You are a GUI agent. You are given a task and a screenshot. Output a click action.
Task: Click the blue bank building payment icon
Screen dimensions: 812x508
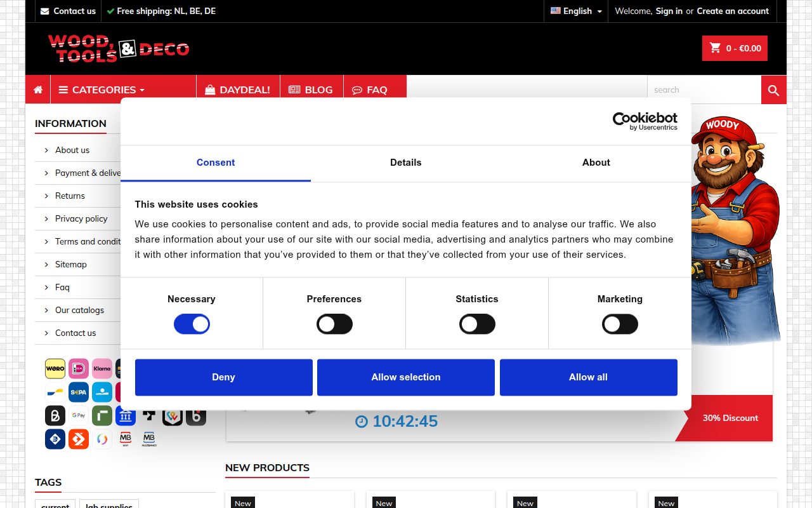(126, 417)
